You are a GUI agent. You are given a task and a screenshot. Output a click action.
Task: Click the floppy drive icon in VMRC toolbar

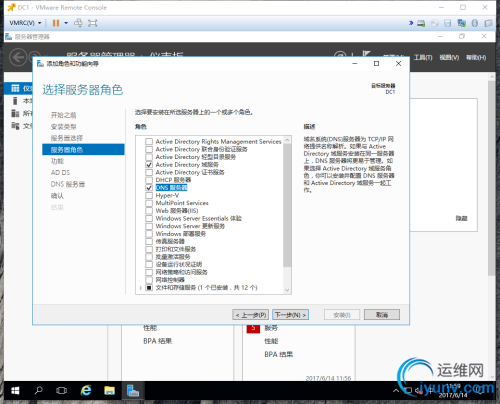point(448,23)
